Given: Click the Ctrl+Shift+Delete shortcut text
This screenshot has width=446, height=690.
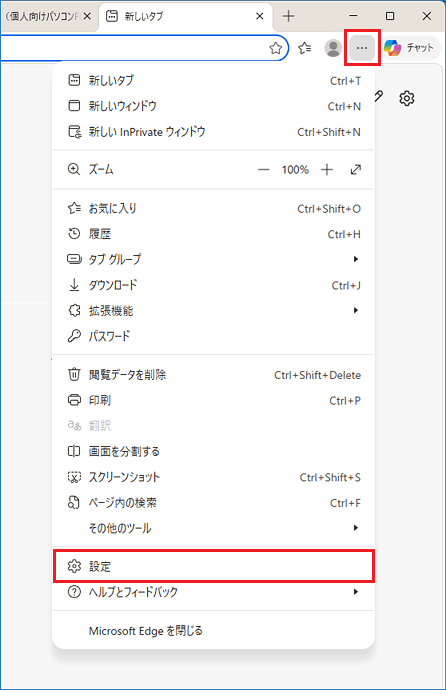Looking at the screenshot, I should (318, 375).
